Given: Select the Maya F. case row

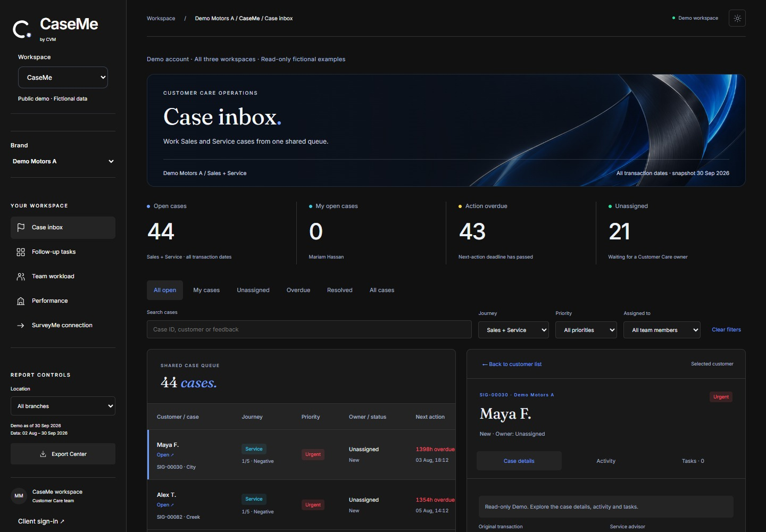Looking at the screenshot, I should [x=301, y=455].
